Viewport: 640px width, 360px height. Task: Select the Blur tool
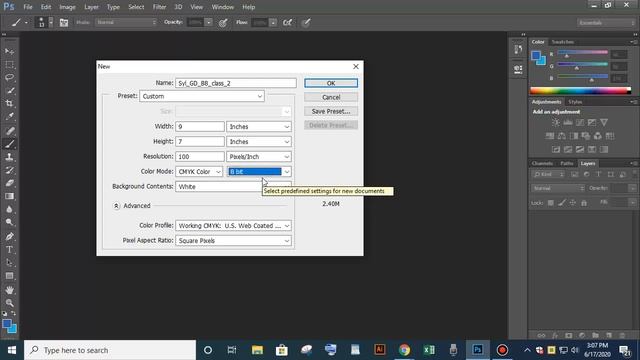pyautogui.click(x=9, y=209)
